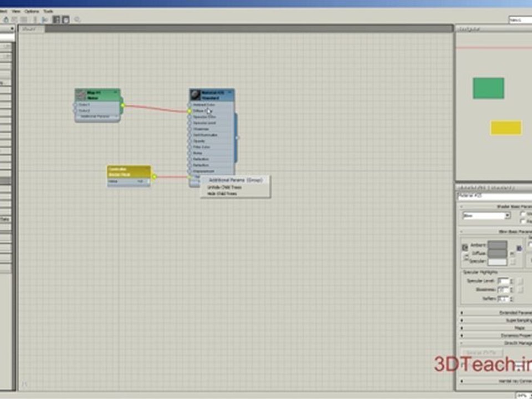This screenshot has height=399, width=532.
Task: Click the Specular Level input socket
Action: pos(190,123)
